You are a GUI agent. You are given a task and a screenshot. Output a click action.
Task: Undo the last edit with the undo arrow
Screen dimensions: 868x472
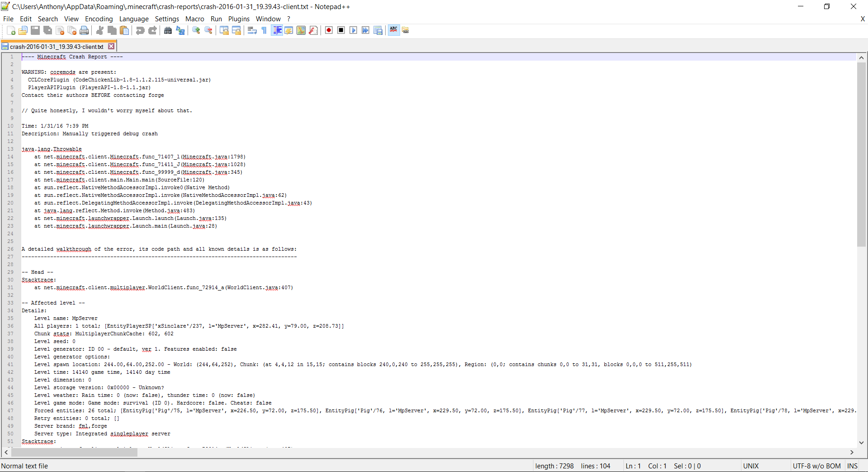pos(140,30)
